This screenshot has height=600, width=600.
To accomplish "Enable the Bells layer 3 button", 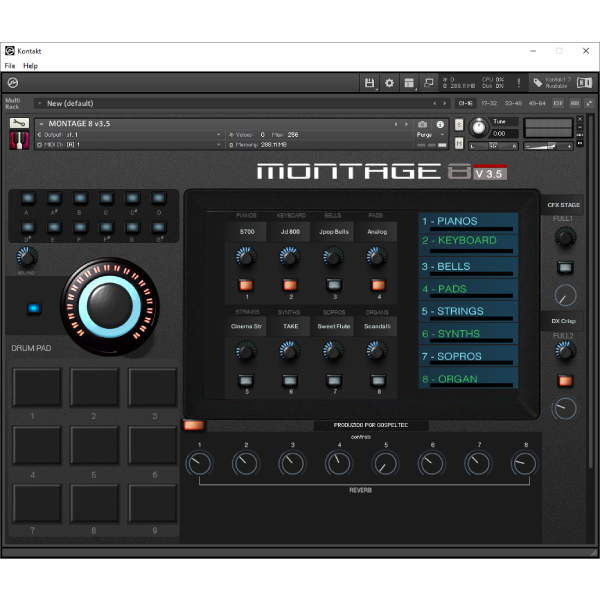I will click(x=334, y=284).
